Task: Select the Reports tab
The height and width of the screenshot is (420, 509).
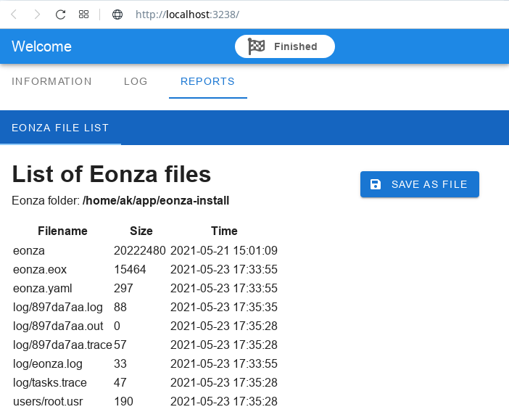Action: tap(207, 81)
